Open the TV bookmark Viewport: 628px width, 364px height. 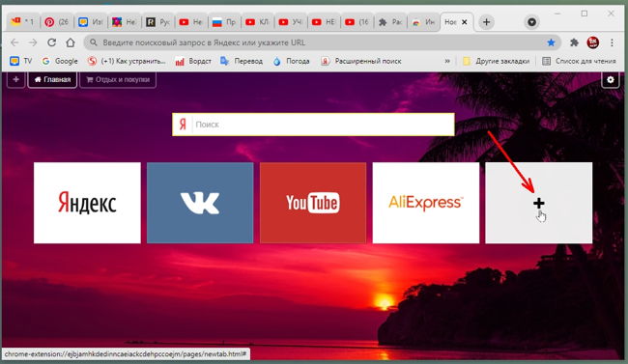(21, 61)
